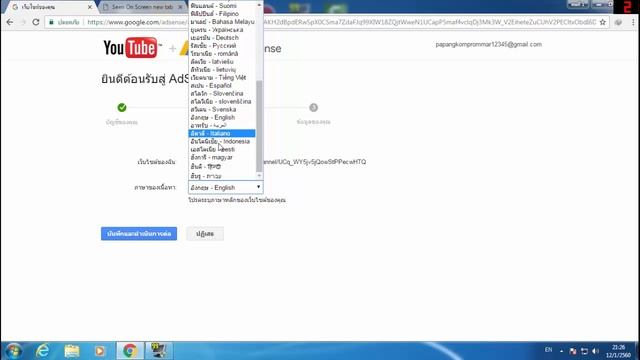Select English in the open list
Viewport: 640px width, 360px height.
(222, 117)
